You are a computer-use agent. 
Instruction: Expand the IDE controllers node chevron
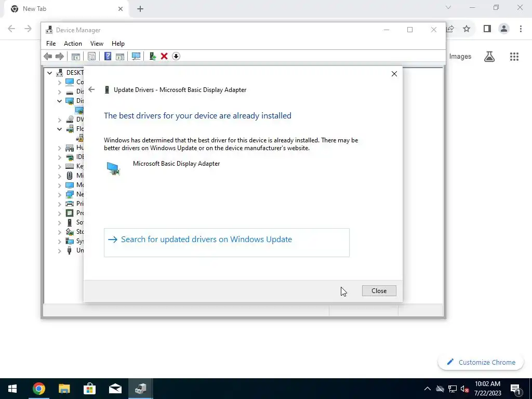click(x=59, y=157)
